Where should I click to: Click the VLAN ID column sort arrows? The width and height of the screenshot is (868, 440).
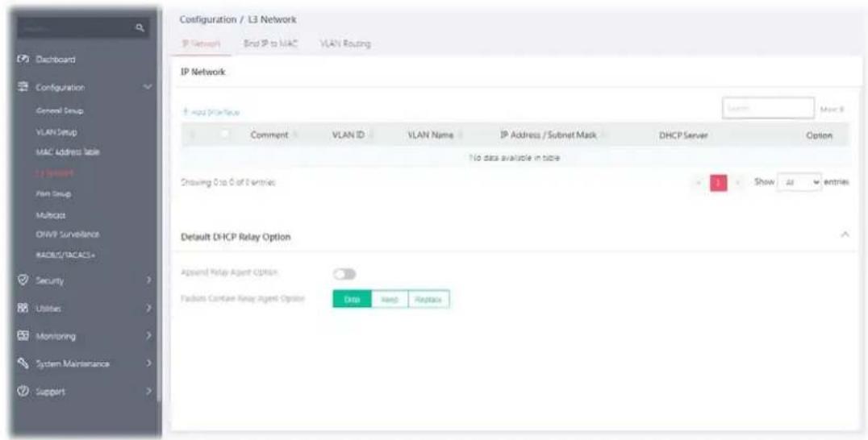pyautogui.click(x=370, y=135)
